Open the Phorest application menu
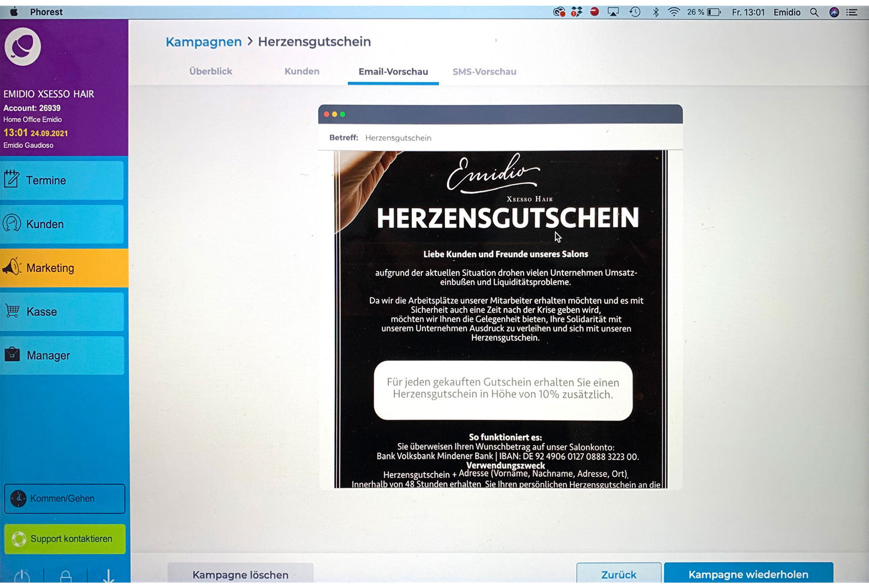Screen dimensions: 869x588 (46, 12)
